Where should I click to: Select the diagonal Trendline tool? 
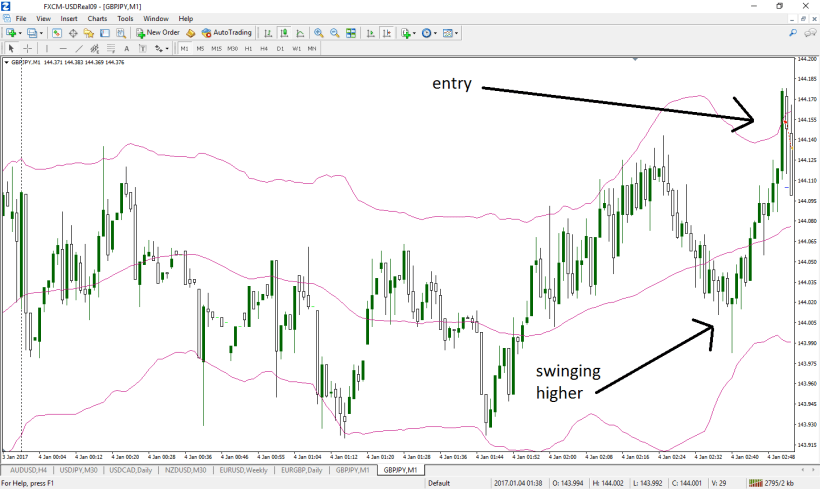[79, 48]
